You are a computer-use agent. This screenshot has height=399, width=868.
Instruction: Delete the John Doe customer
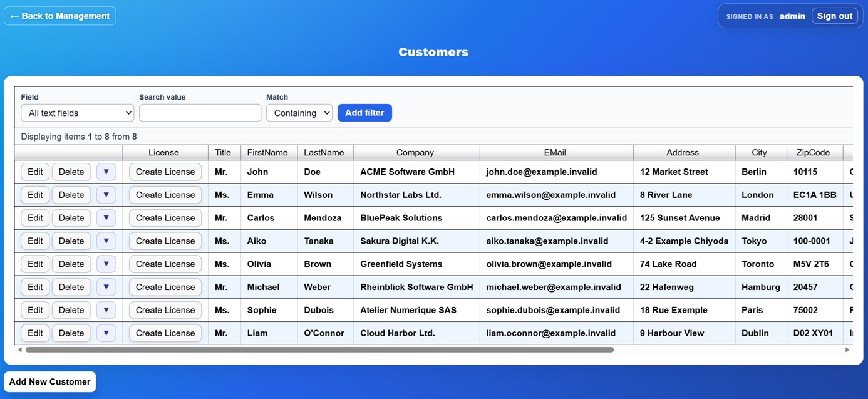[x=71, y=172]
